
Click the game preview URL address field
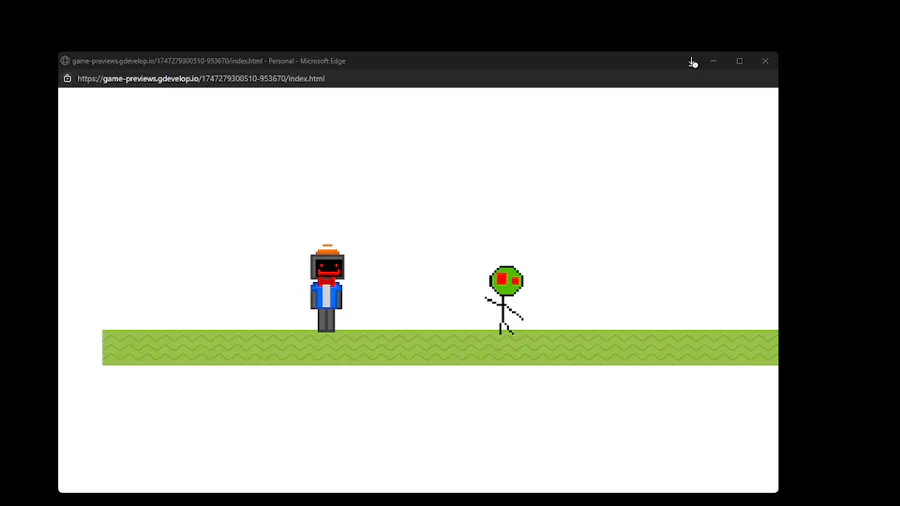tap(201, 79)
